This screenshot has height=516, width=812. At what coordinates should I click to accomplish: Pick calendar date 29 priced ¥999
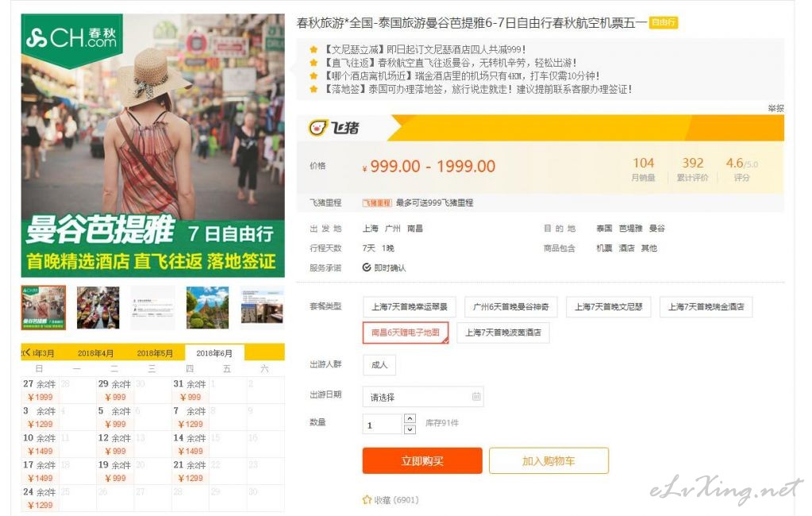point(114,390)
